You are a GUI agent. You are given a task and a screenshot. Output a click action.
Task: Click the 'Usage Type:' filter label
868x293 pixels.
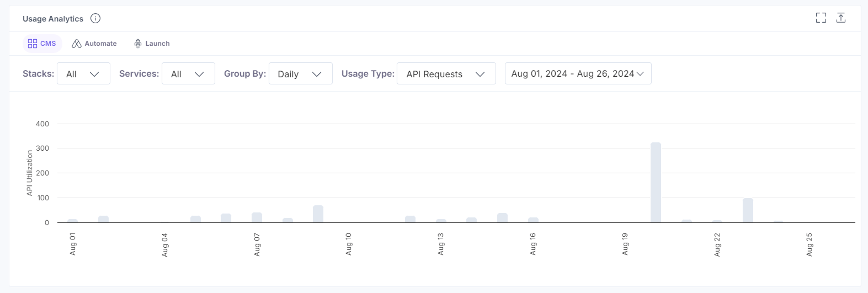368,73
